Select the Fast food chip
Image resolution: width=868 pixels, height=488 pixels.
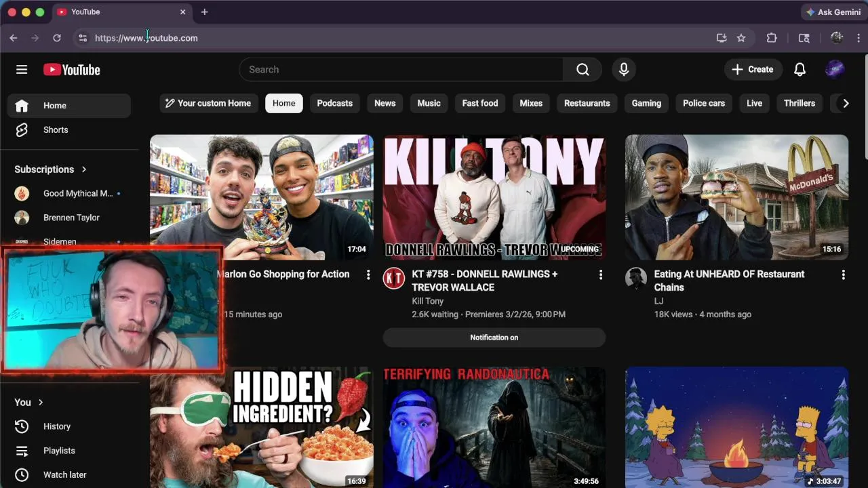click(480, 103)
